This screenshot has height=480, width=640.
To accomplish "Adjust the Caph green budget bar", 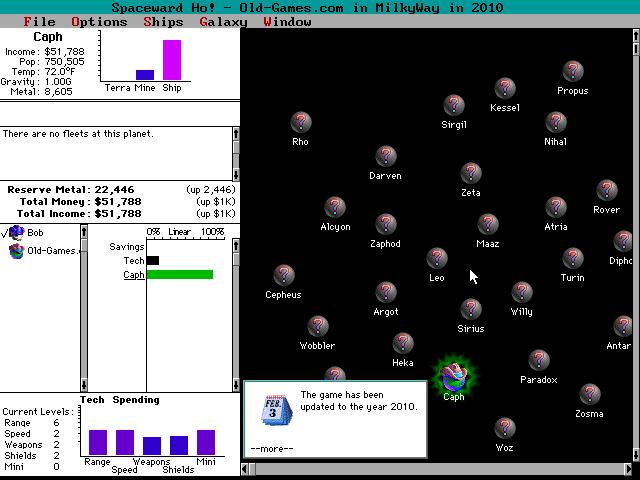I will (180, 274).
